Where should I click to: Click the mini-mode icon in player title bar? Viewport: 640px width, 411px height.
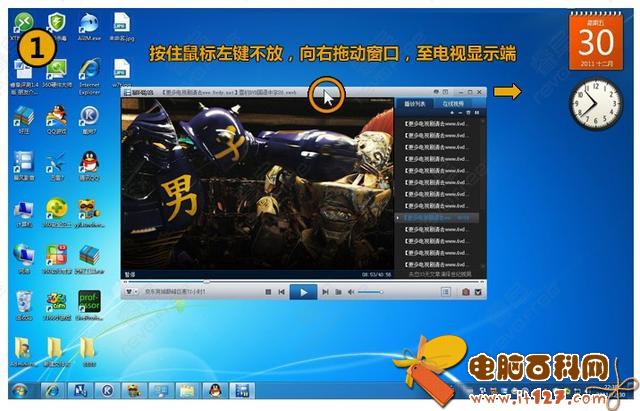coord(446,92)
